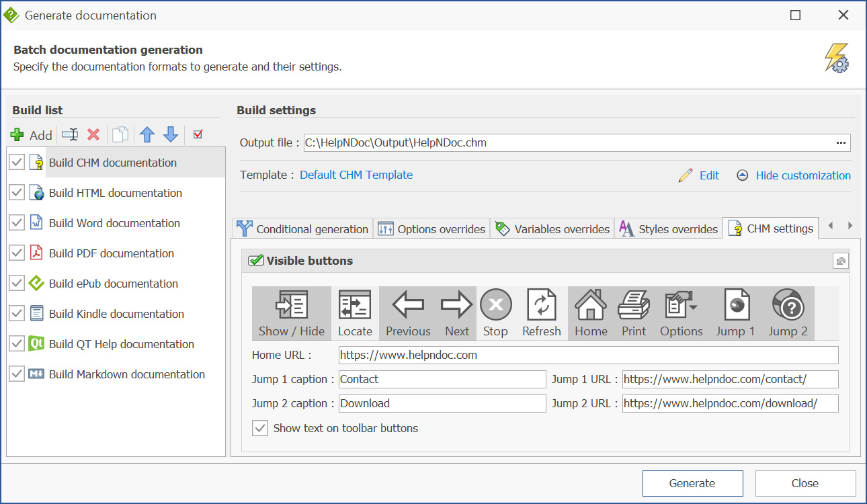
Task: Click the Home URL input field
Action: point(589,355)
